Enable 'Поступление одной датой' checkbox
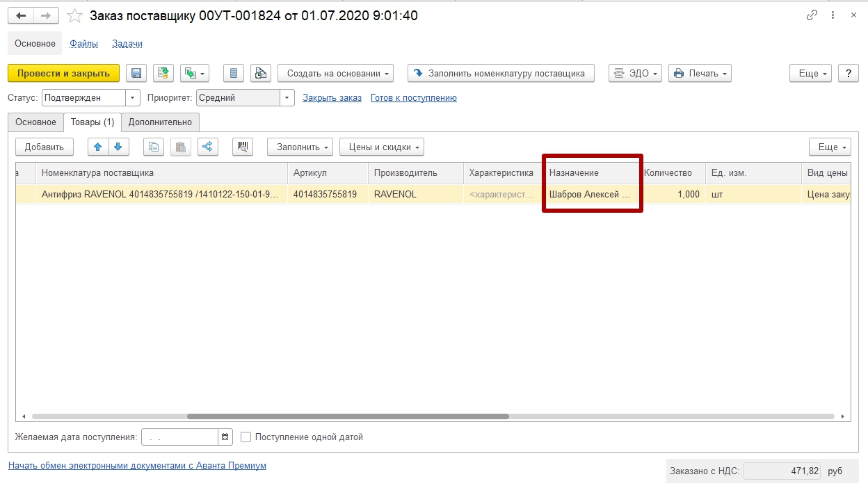Viewport: 868px width, 486px height. point(246,437)
